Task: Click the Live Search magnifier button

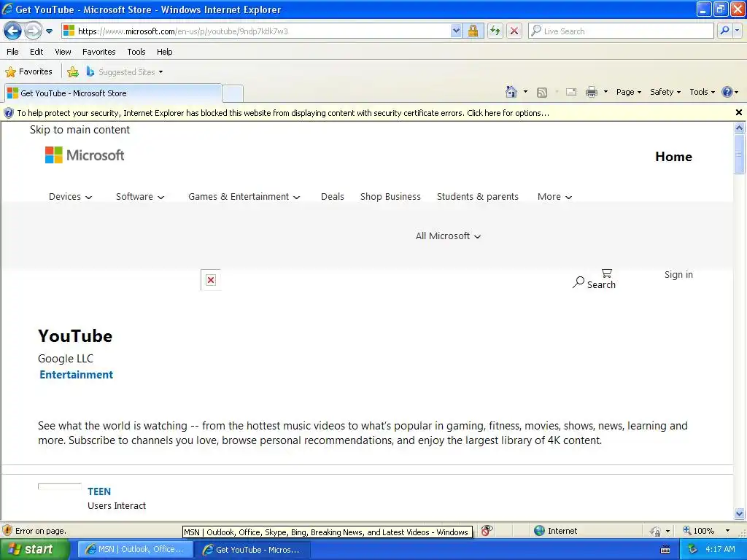Action: [x=724, y=31]
